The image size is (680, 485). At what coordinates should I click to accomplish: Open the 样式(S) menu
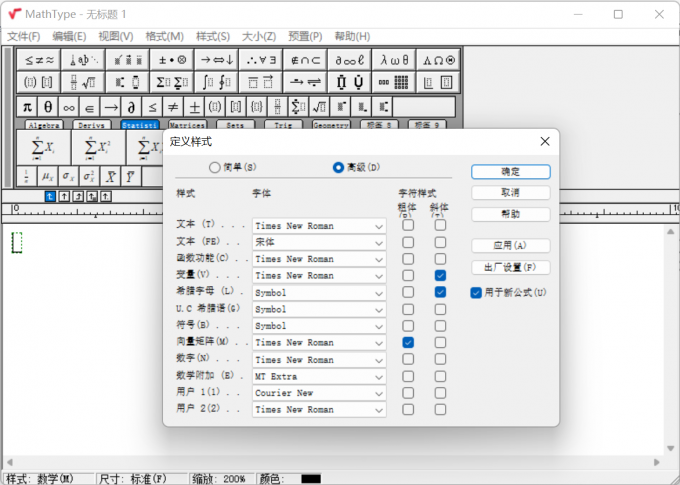click(212, 36)
